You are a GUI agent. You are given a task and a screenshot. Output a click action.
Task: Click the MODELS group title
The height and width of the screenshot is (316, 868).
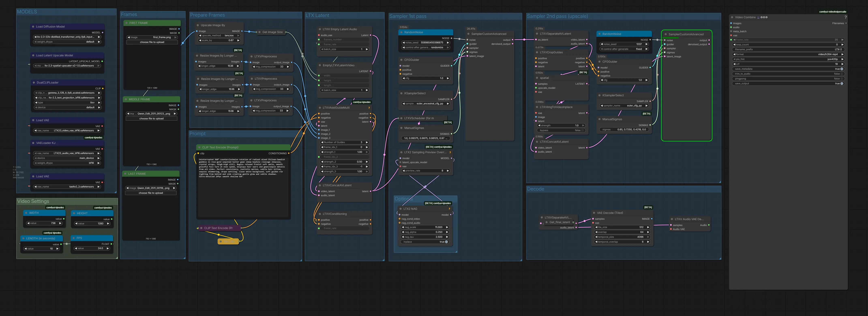[x=27, y=12]
